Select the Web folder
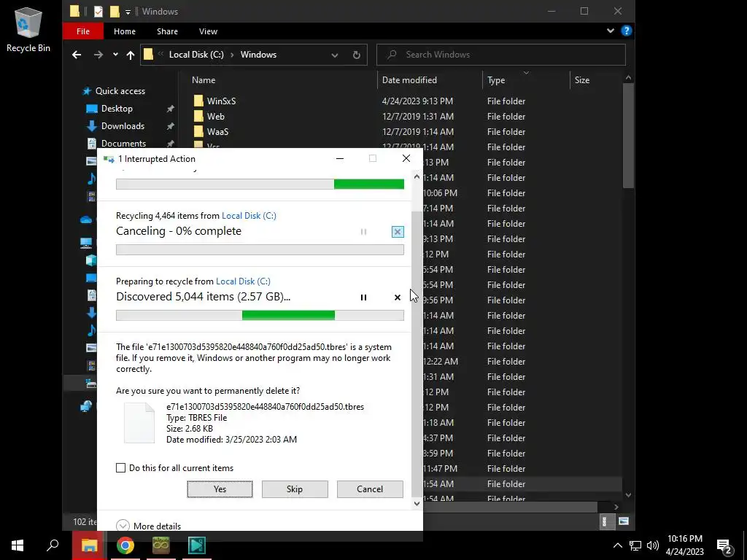Image resolution: width=747 pixels, height=560 pixels. (x=215, y=116)
